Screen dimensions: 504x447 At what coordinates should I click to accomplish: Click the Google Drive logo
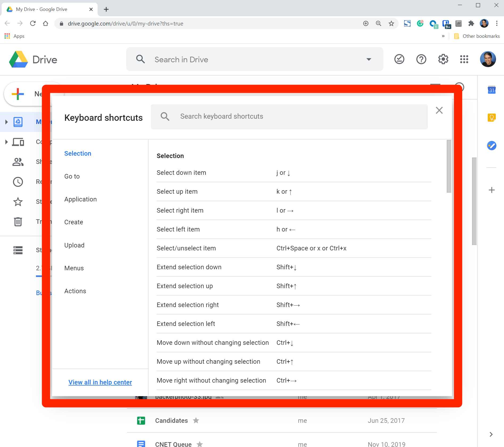[x=18, y=59]
